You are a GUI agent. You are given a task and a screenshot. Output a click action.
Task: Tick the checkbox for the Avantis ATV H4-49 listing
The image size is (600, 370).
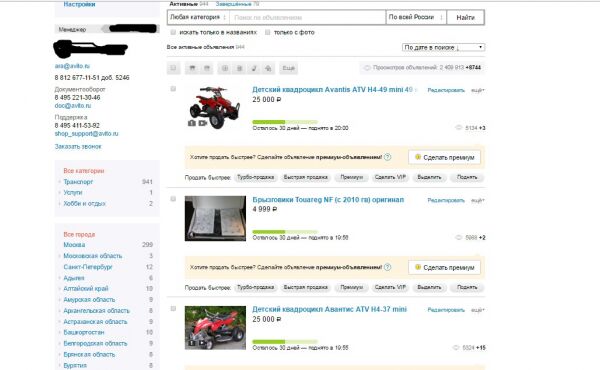tap(173, 89)
